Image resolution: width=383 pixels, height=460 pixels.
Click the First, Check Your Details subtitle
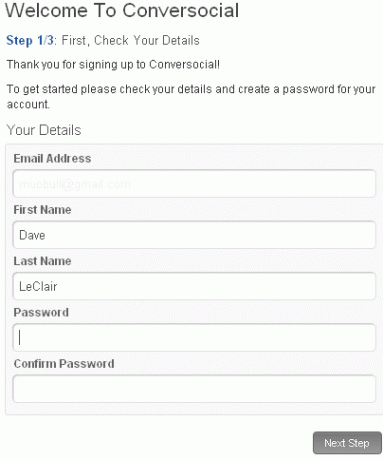[x=131, y=41]
